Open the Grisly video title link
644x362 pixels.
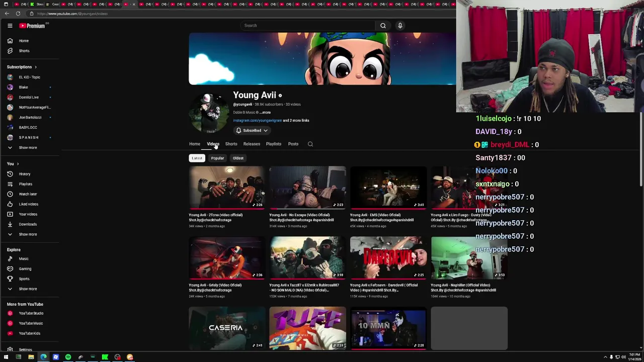tap(215, 288)
